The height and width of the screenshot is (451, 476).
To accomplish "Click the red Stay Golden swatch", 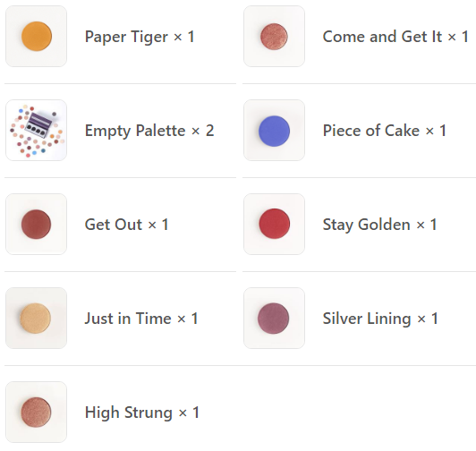I will pos(274,224).
